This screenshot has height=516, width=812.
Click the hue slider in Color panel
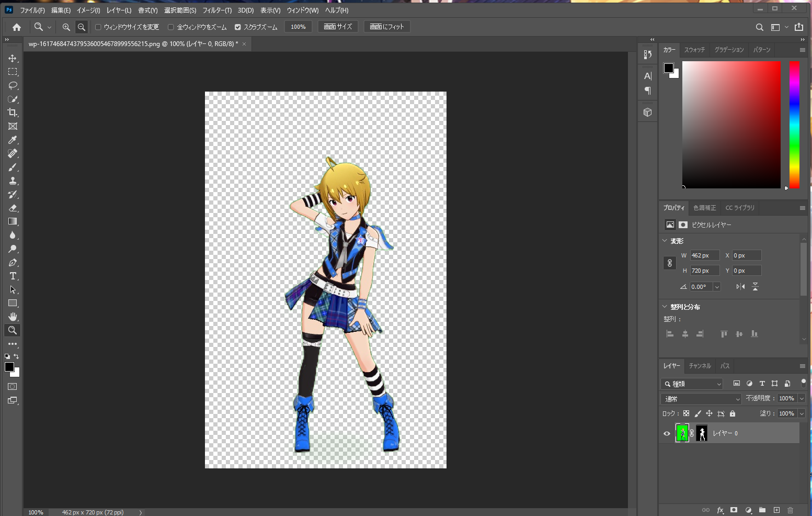point(794,125)
